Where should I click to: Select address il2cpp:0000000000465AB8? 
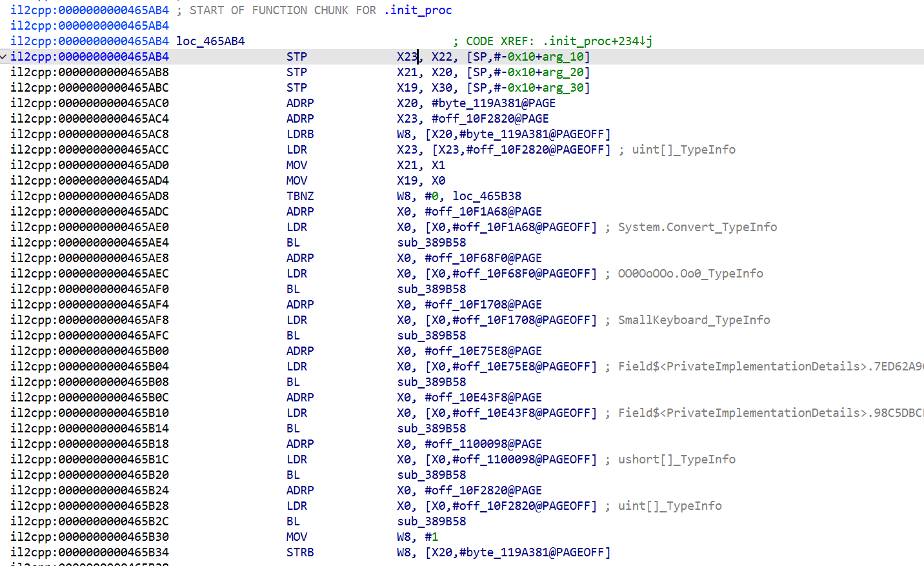pyautogui.click(x=90, y=72)
